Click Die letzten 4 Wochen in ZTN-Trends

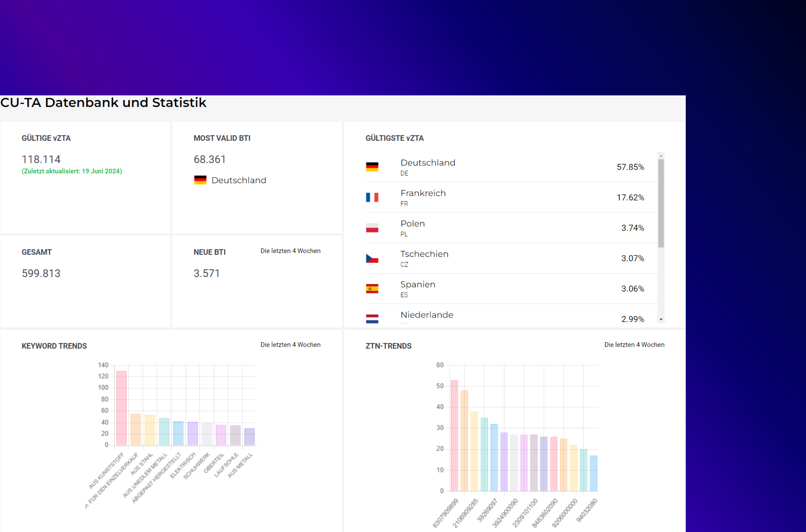click(634, 345)
